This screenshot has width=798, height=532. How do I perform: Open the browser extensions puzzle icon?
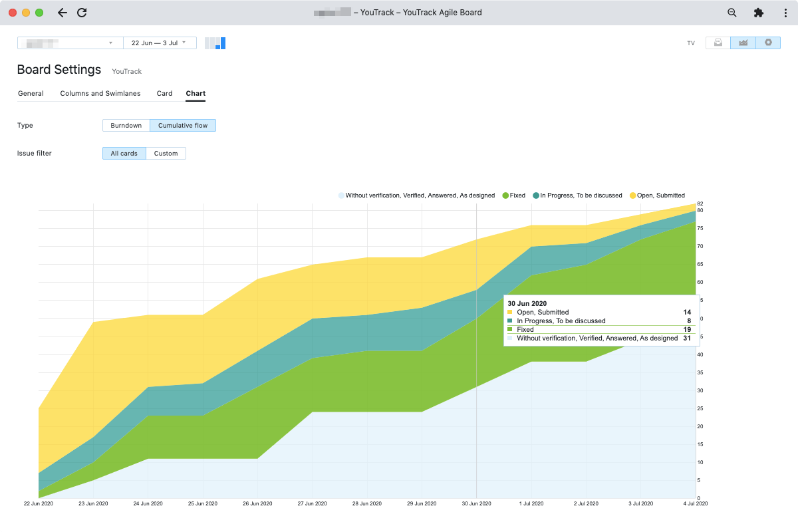point(758,13)
